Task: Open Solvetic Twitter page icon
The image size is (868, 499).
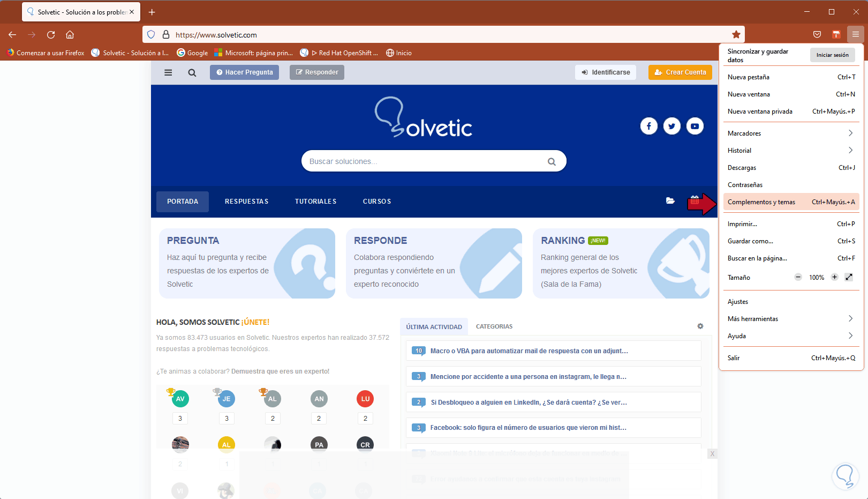Action: click(x=672, y=126)
